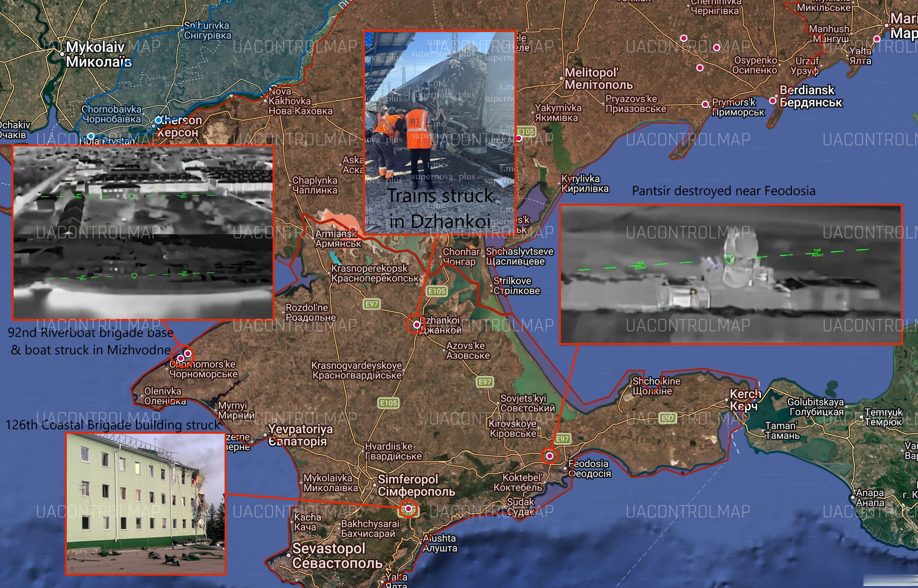Click the E97 shield west of Kerch
This screenshot has height=588, width=918.
click(667, 418)
